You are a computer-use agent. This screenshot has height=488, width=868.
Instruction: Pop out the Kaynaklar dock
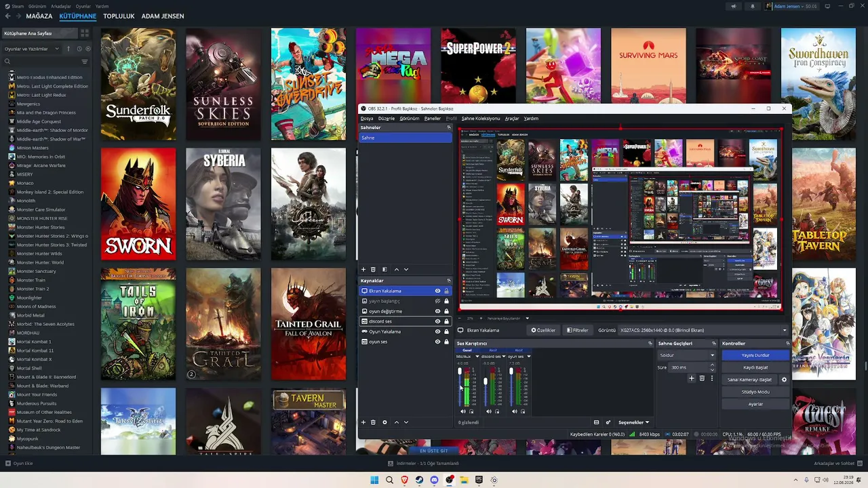[448, 281]
